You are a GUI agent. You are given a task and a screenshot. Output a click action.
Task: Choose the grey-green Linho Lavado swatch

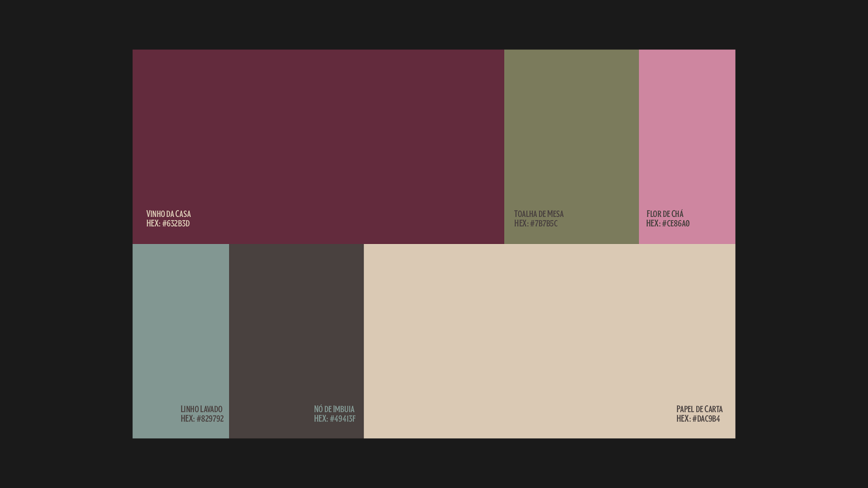tap(181, 341)
